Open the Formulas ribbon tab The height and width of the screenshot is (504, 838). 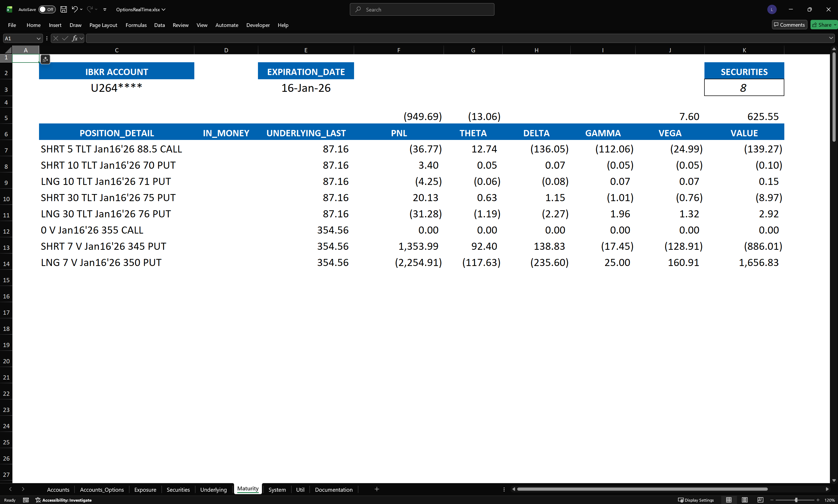tap(136, 25)
